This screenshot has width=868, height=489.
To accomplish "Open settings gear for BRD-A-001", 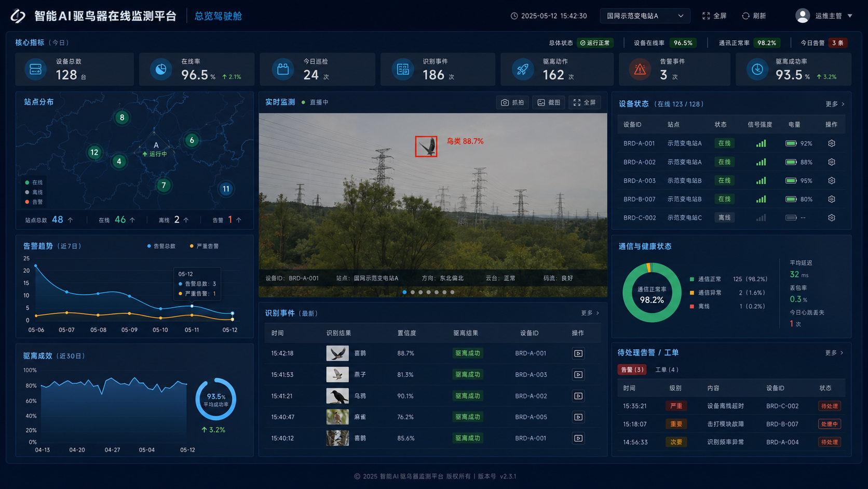I will click(832, 143).
